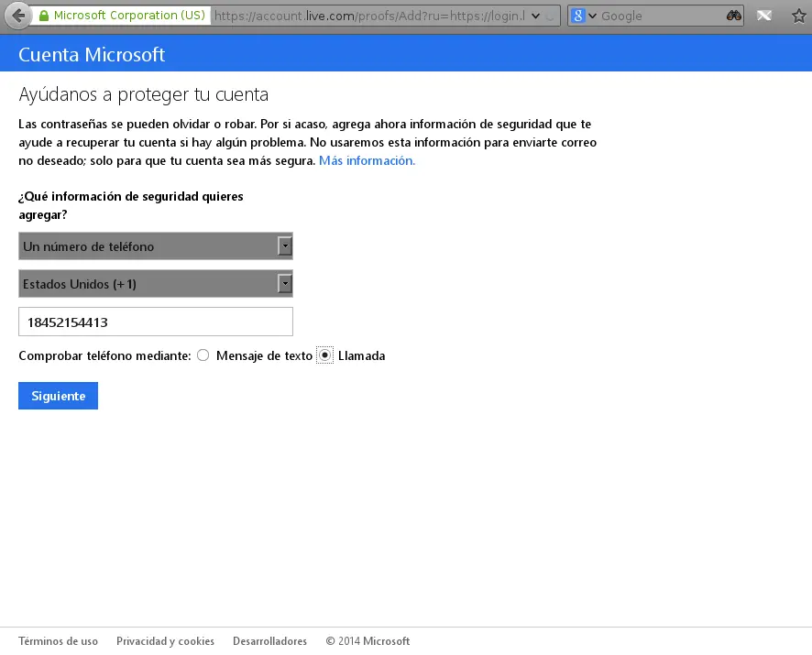Click the '© 2014 Microsoft' footer text

click(368, 641)
